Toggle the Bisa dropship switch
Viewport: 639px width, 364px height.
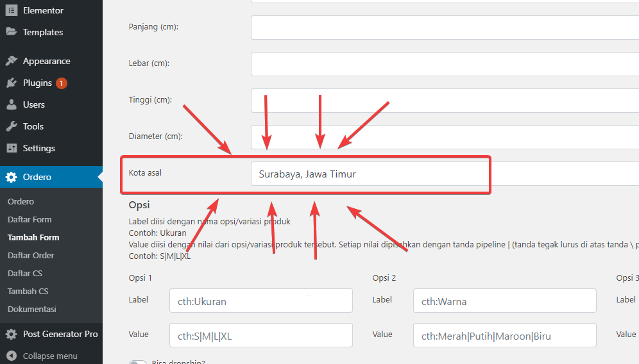(x=137, y=362)
